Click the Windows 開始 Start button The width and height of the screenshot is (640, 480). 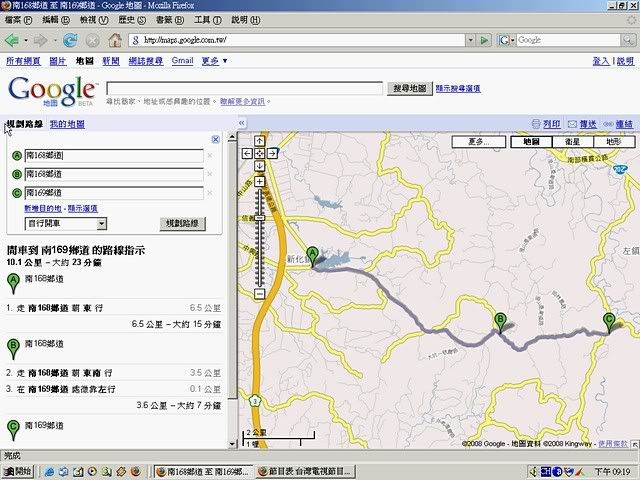18,471
